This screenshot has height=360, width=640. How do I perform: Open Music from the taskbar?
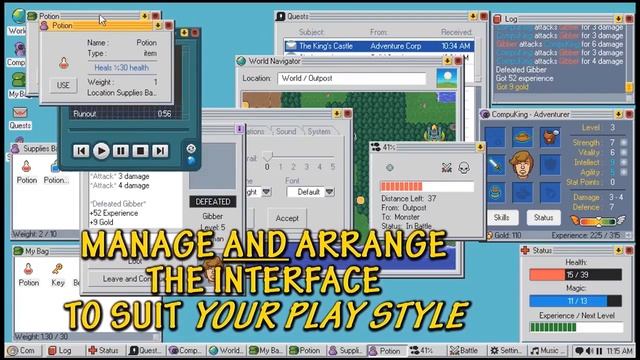coord(548,350)
